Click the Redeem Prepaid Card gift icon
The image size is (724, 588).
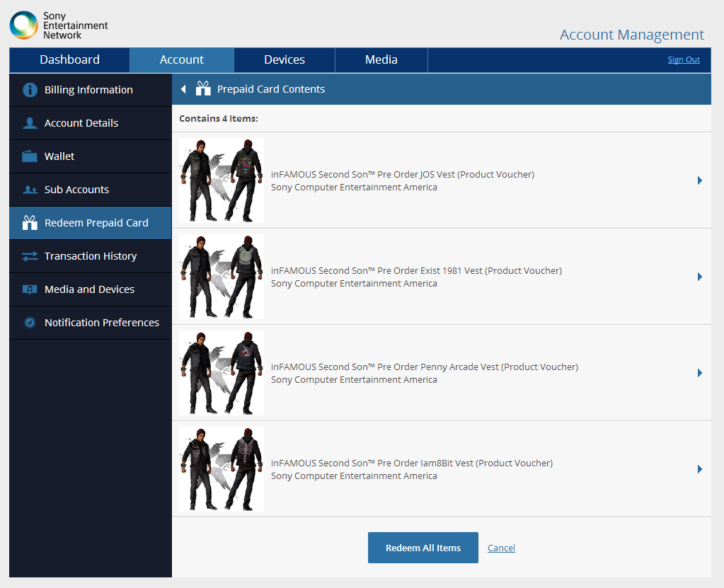(30, 222)
